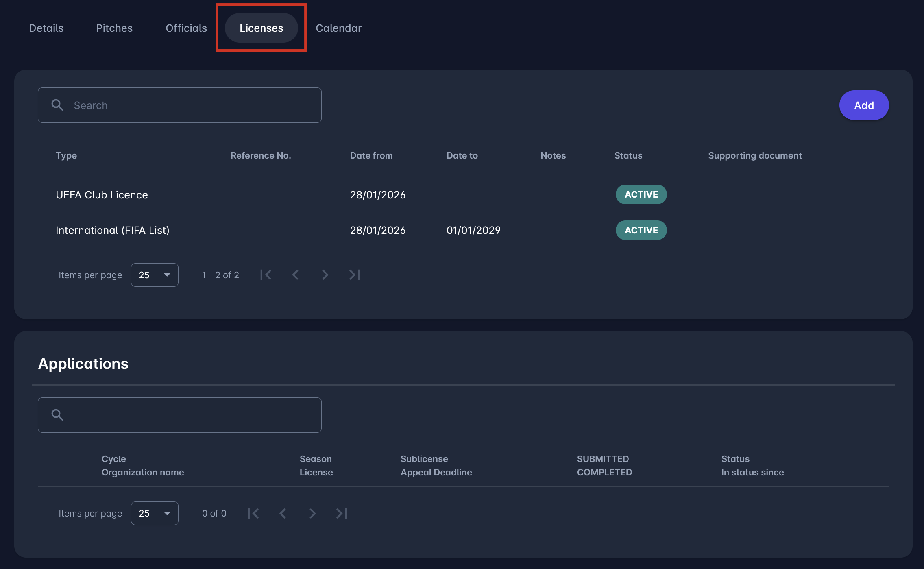This screenshot has height=569, width=924.
Task: Click the Applications search magnifier icon
Action: [57, 415]
